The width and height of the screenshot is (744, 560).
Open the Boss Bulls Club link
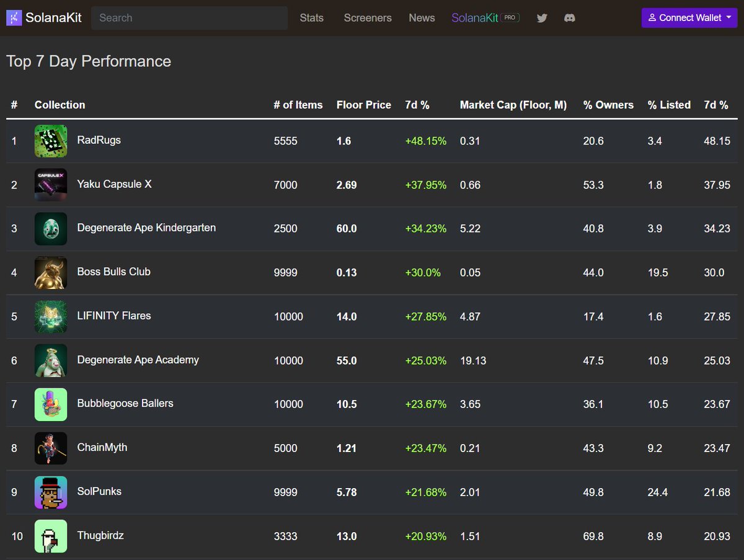pos(114,272)
